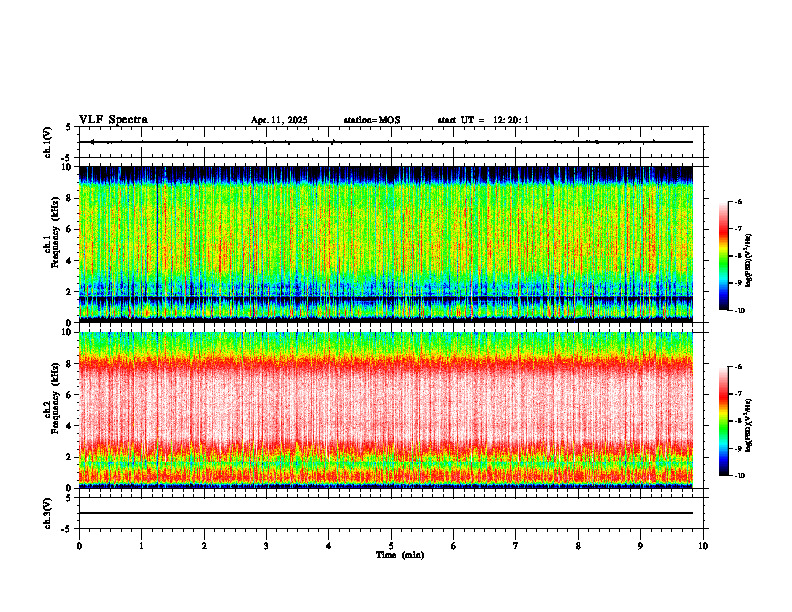Click the "VLF Spectra" title text
Screen dimensions: 792x612
(x=113, y=120)
